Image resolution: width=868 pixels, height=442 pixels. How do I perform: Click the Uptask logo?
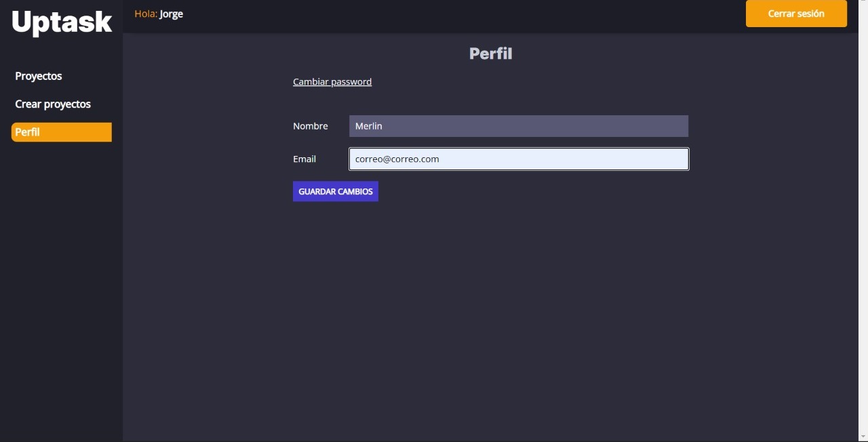coord(62,22)
